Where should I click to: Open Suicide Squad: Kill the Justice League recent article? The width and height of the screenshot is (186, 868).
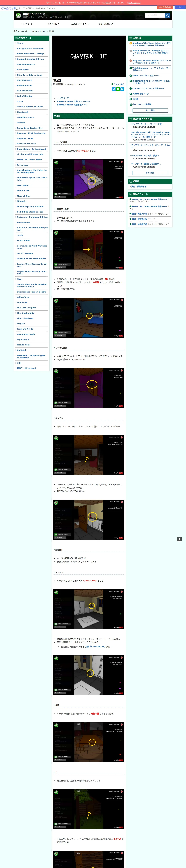click(151, 135)
